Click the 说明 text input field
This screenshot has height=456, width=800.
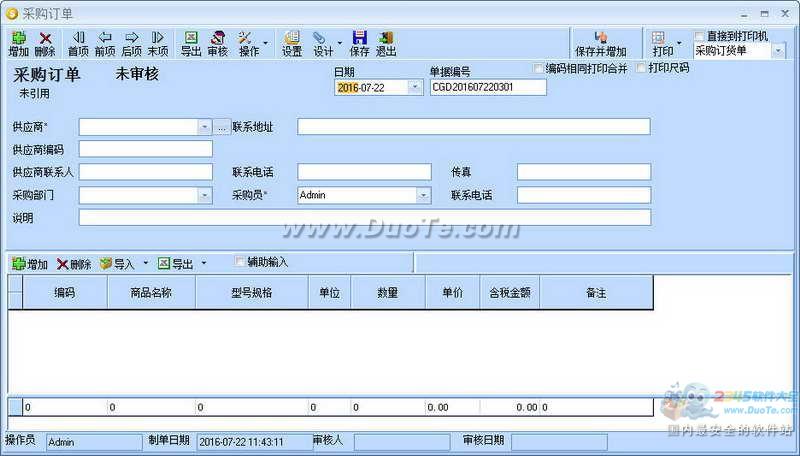(x=364, y=218)
